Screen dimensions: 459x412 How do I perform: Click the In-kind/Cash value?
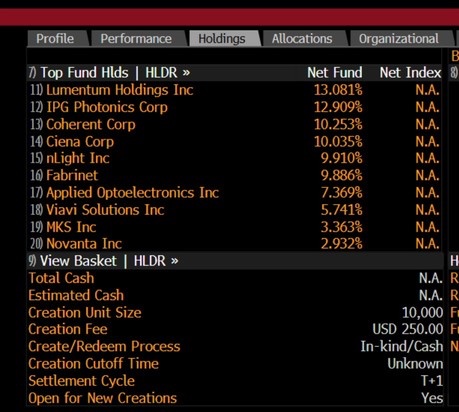coord(402,346)
